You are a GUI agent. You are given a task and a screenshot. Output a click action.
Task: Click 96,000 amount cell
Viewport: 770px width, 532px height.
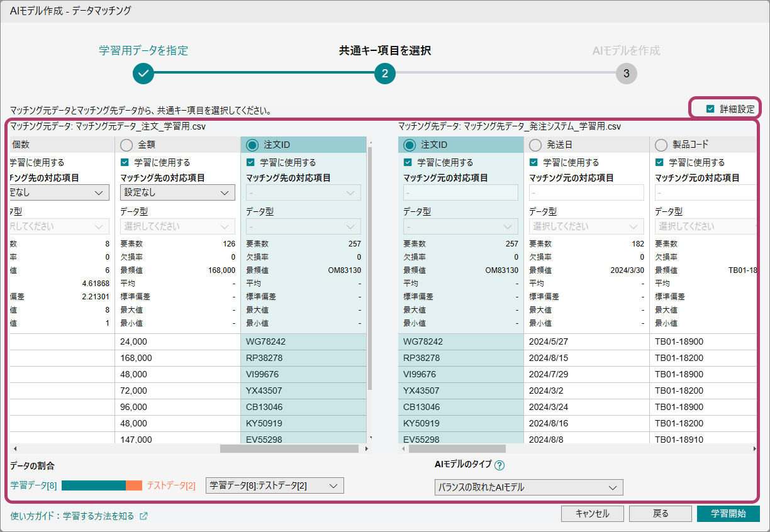pyautogui.click(x=177, y=407)
